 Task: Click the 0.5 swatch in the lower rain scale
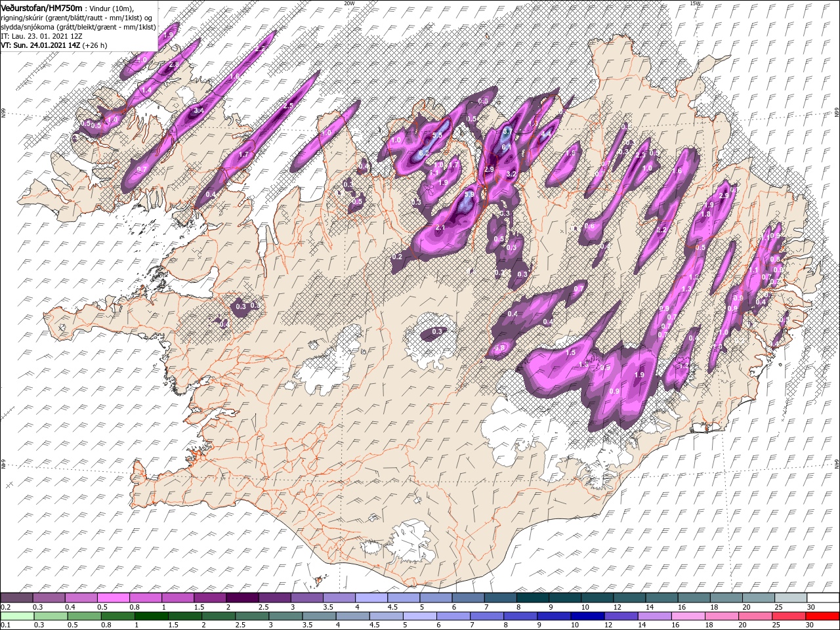83,616
